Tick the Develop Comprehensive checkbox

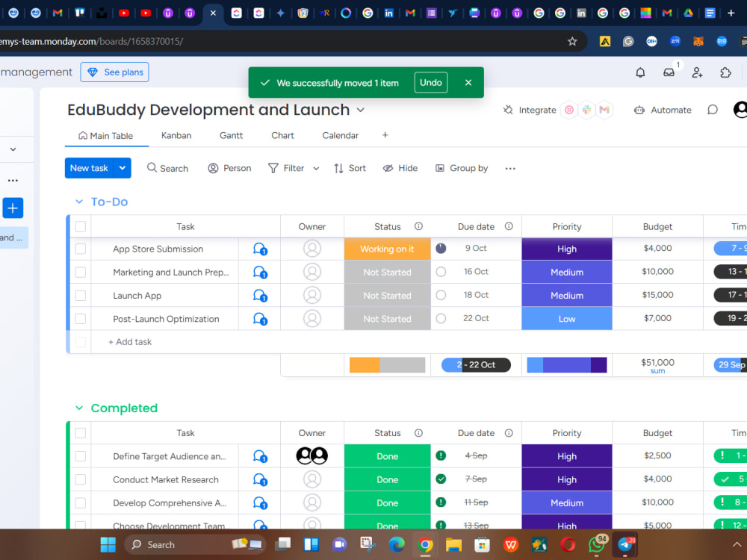coord(81,503)
